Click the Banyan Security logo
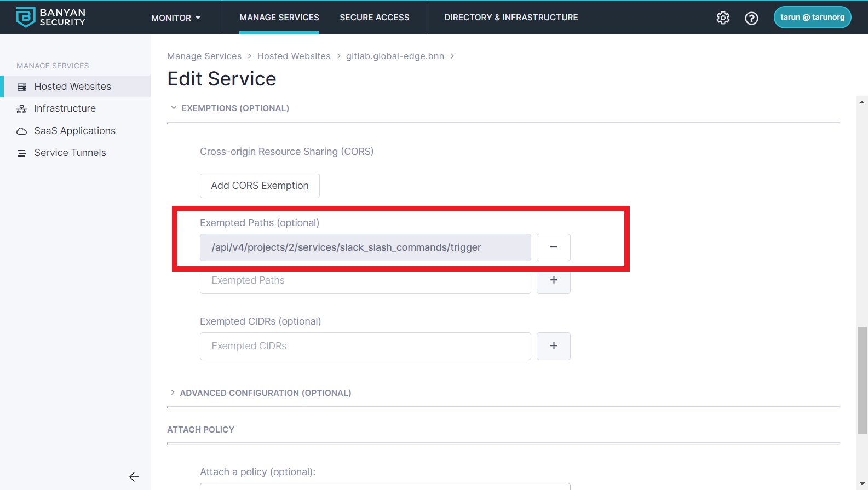The image size is (868, 490). pyautogui.click(x=50, y=18)
